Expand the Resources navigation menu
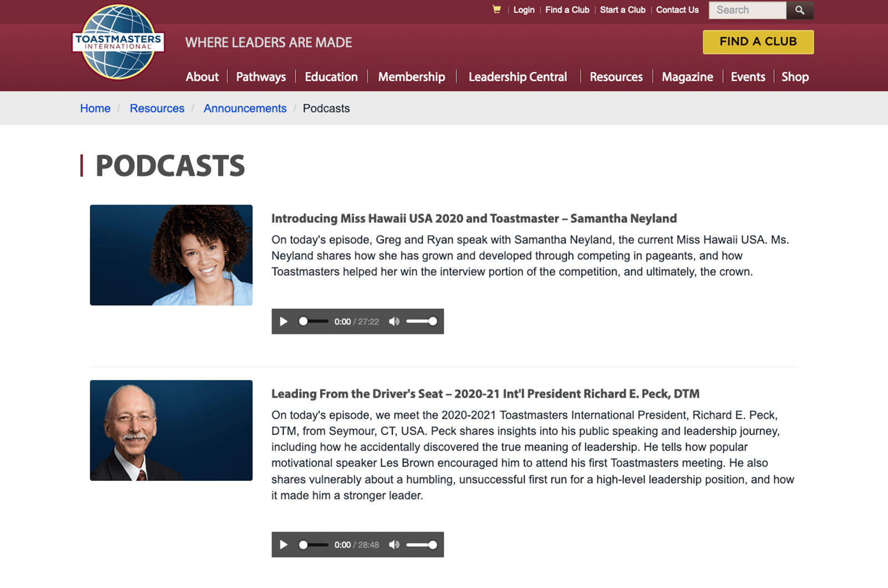888x588 pixels. [616, 77]
